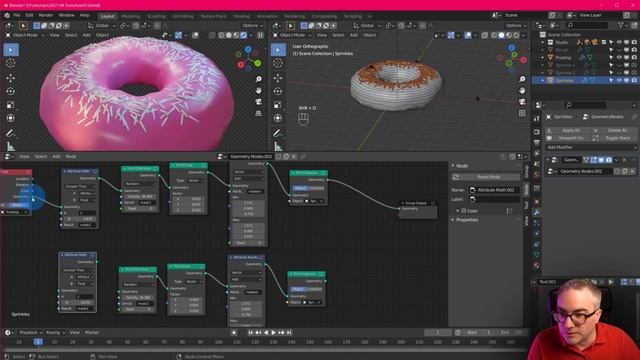Select Annotate tool in User Orthographic viewport
640x360 pixels.
(x=278, y=133)
